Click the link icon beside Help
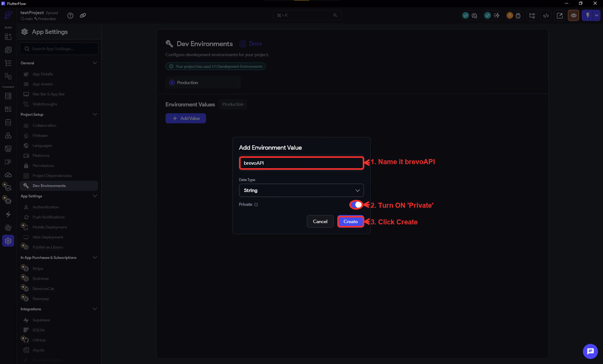This screenshot has width=603, height=364. click(83, 15)
